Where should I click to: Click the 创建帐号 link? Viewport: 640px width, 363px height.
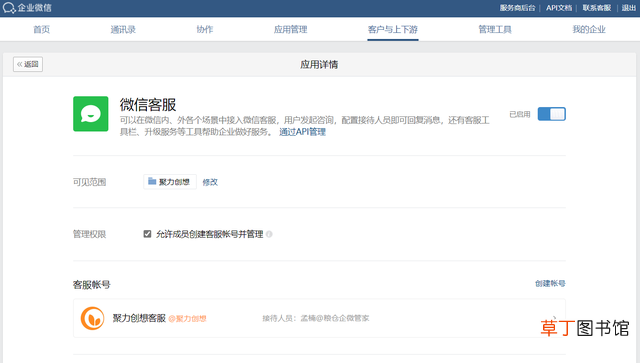(x=550, y=283)
